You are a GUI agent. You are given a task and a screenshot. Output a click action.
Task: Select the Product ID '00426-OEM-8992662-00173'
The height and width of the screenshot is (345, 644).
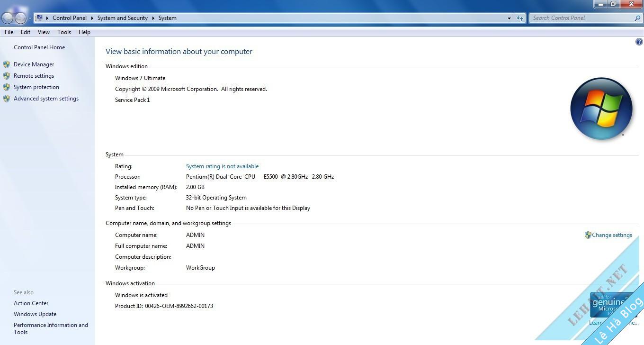[x=179, y=306]
